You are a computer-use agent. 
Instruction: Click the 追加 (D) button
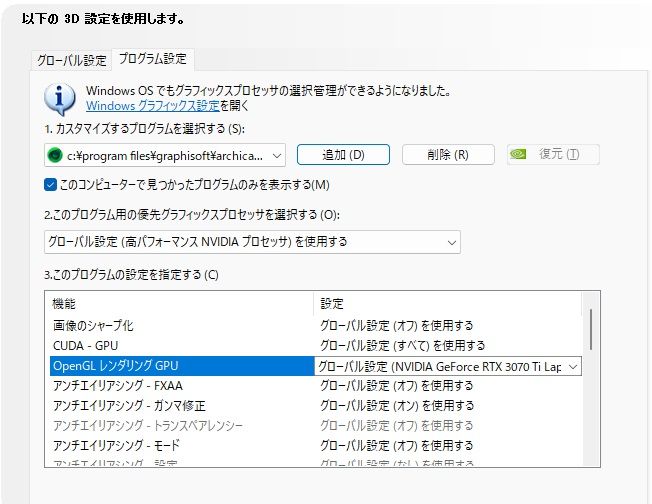[343, 155]
